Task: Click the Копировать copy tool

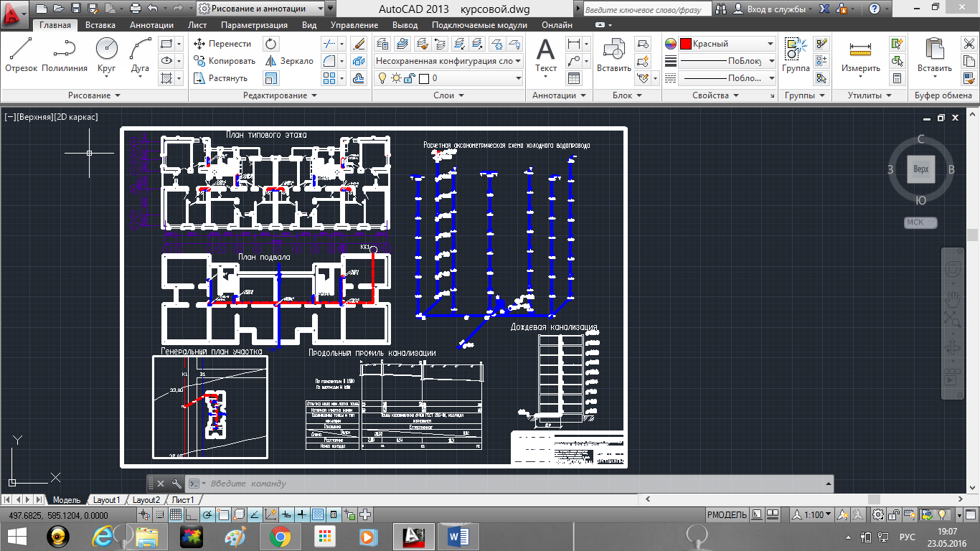Action: click(x=224, y=61)
